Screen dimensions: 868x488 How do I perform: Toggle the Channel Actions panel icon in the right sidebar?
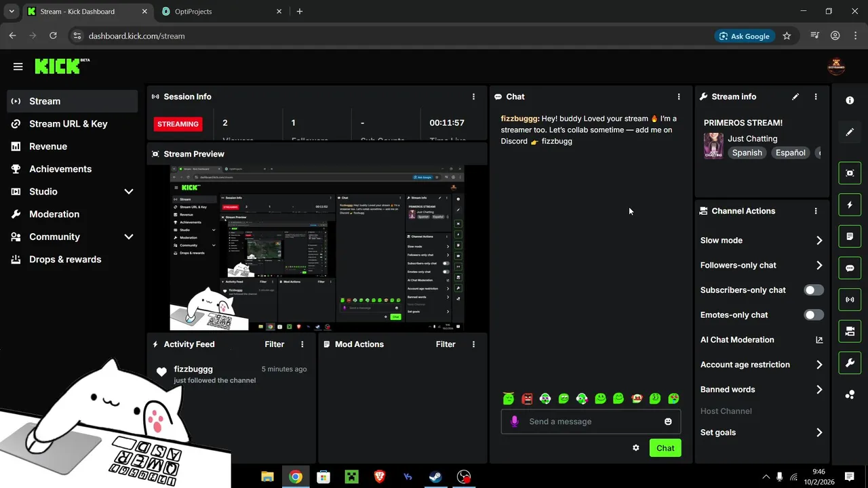pos(850,331)
